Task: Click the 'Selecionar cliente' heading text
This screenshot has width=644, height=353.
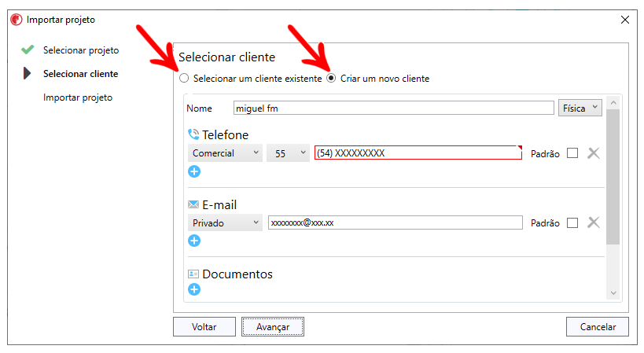Action: pos(226,57)
